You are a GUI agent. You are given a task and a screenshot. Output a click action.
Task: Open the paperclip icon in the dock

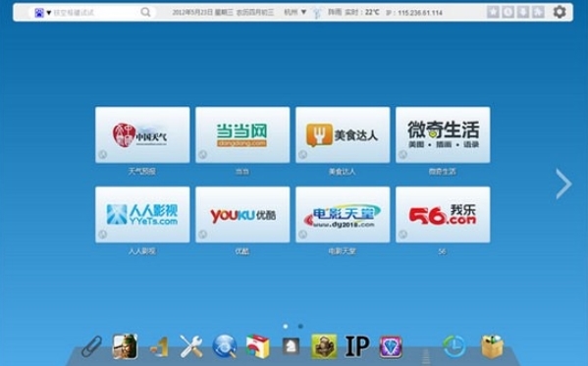pos(91,345)
